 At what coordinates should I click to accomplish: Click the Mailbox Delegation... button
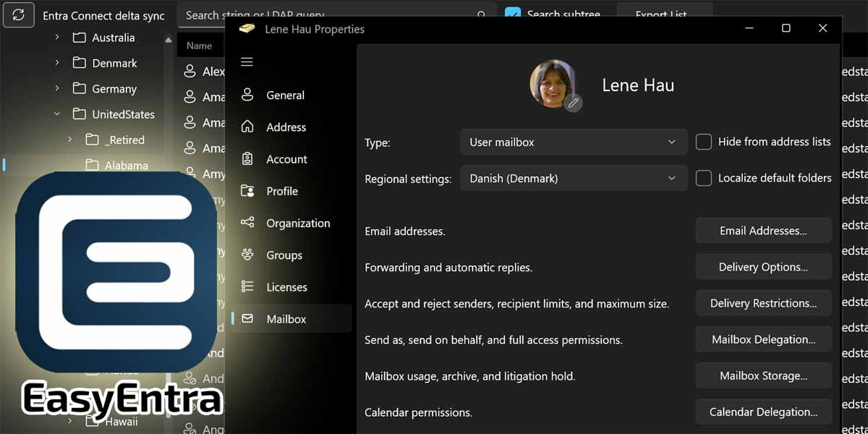click(763, 339)
